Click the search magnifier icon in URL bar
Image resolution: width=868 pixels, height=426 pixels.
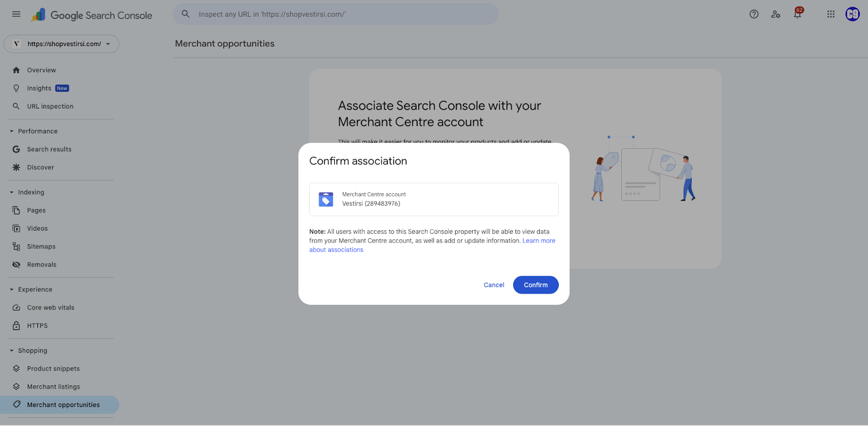tap(186, 14)
